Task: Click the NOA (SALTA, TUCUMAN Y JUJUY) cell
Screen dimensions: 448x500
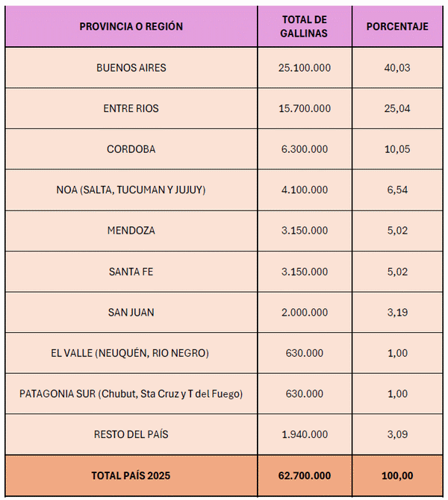Action: click(131, 190)
